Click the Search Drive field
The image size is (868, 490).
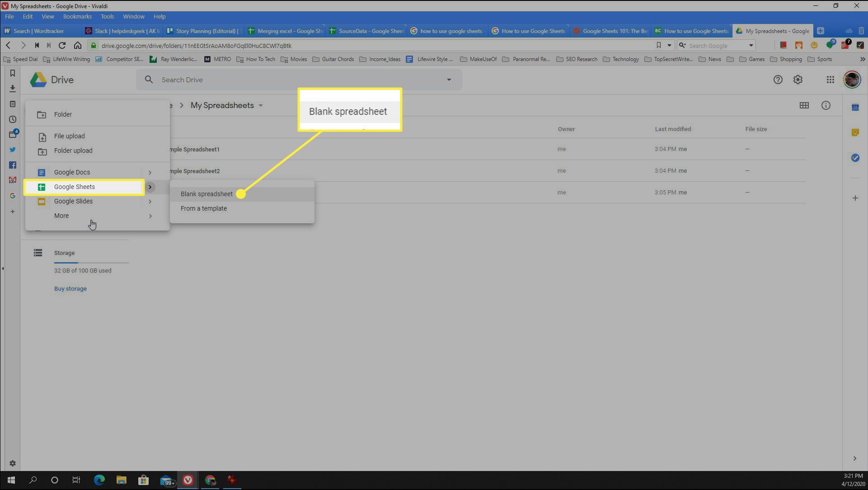[299, 80]
